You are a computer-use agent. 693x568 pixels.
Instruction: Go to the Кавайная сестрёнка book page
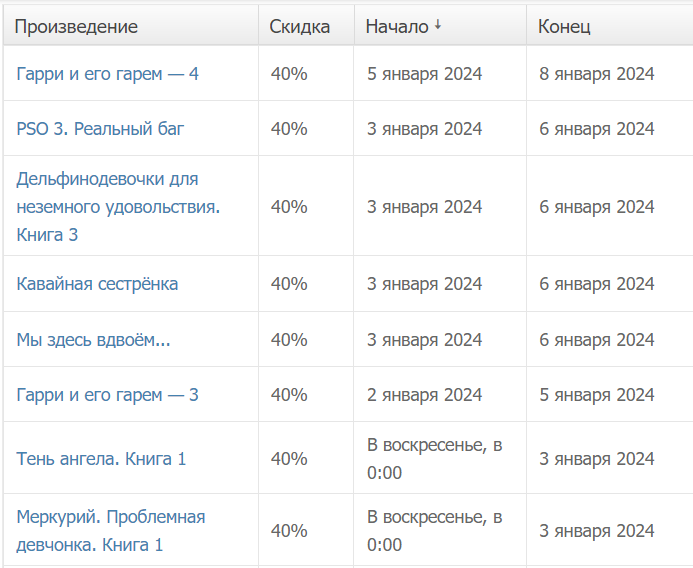click(97, 284)
